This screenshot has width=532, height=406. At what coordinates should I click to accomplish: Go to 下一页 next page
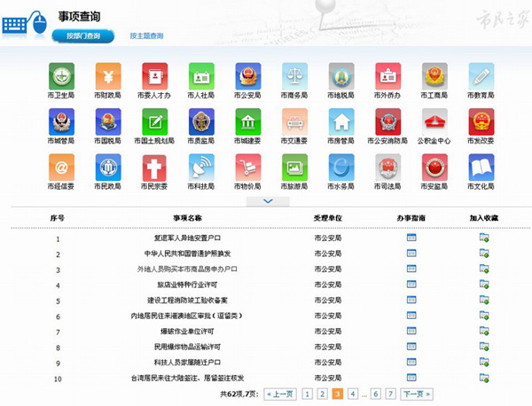[x=417, y=394]
